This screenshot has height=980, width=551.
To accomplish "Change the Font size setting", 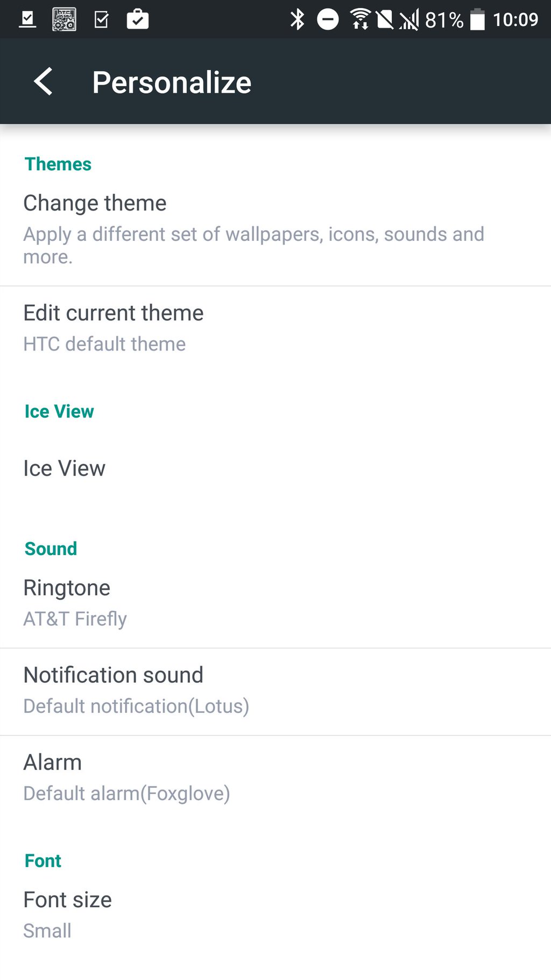I will click(x=275, y=914).
